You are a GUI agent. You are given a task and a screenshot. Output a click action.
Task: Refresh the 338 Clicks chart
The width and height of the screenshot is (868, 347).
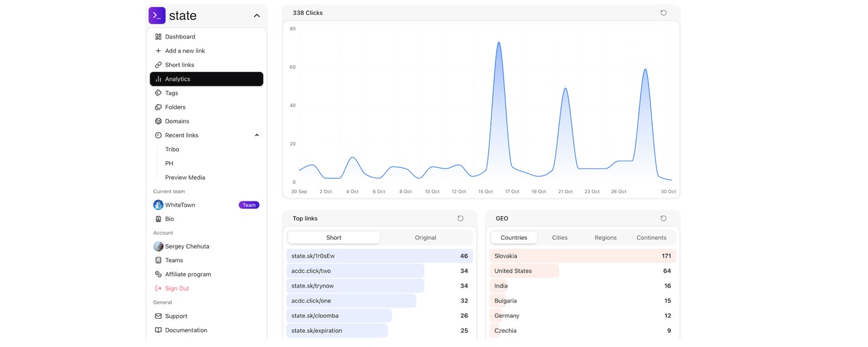663,12
